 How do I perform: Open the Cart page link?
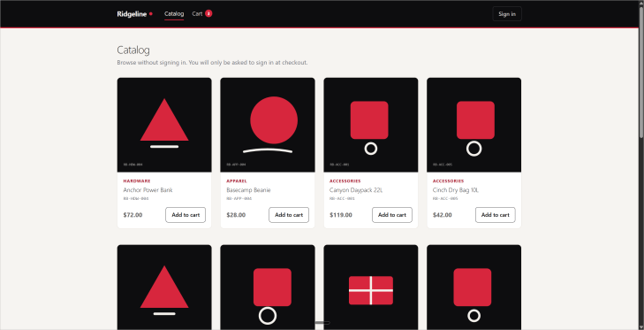(202, 13)
